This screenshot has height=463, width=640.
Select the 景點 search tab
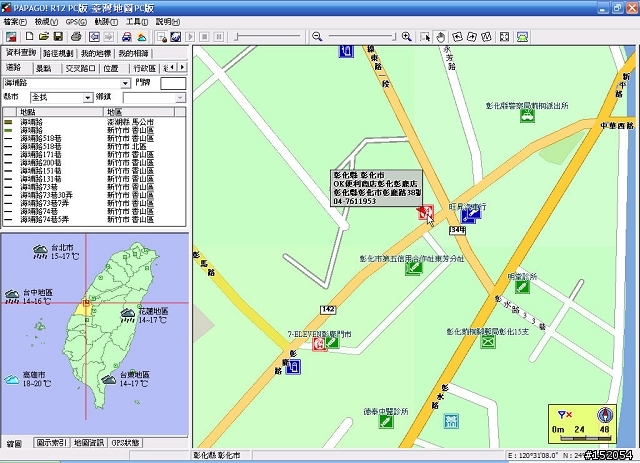pyautogui.click(x=44, y=69)
